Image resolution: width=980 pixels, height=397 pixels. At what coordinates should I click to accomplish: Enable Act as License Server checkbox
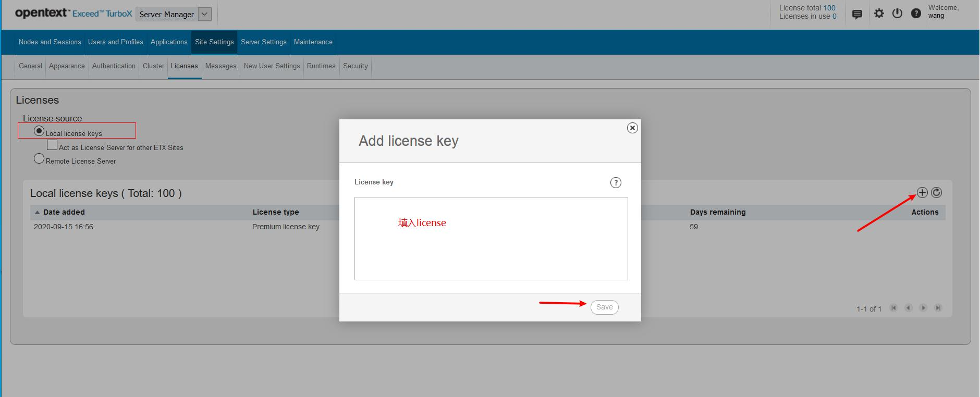tap(52, 145)
